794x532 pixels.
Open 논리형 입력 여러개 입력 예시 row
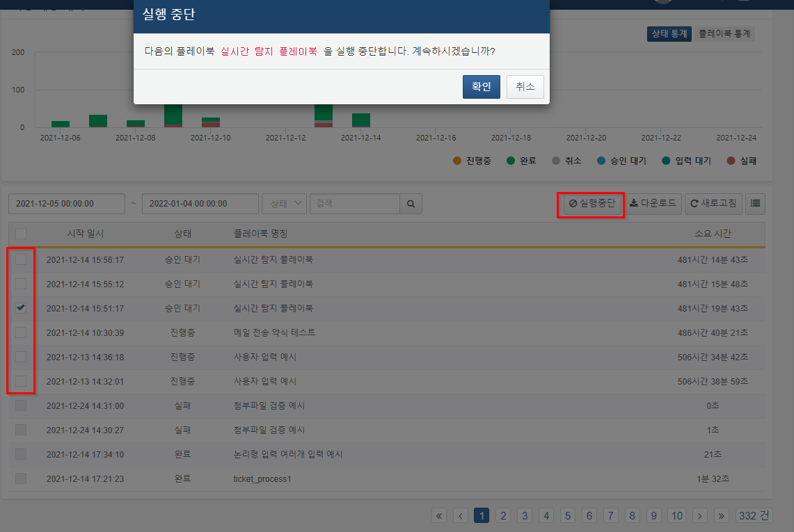[x=387, y=454]
